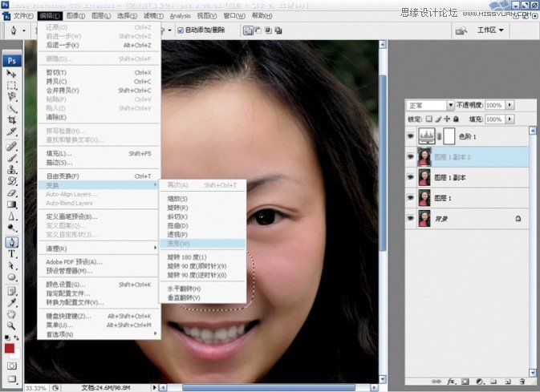Click Add layer mask icon
The image size is (540, 392).
point(465,382)
